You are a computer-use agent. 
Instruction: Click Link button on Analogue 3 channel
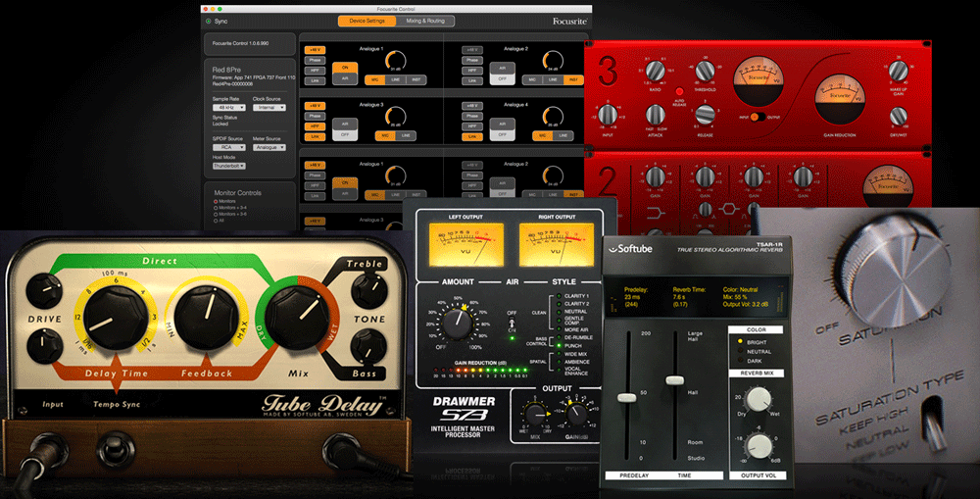point(315,136)
